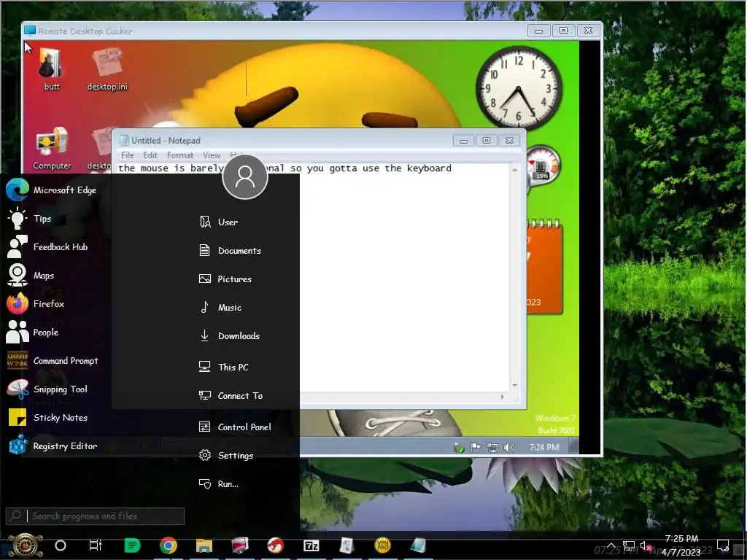This screenshot has width=747, height=560.
Task: Click the Cortana circle taskbar icon
Action: 61,545
